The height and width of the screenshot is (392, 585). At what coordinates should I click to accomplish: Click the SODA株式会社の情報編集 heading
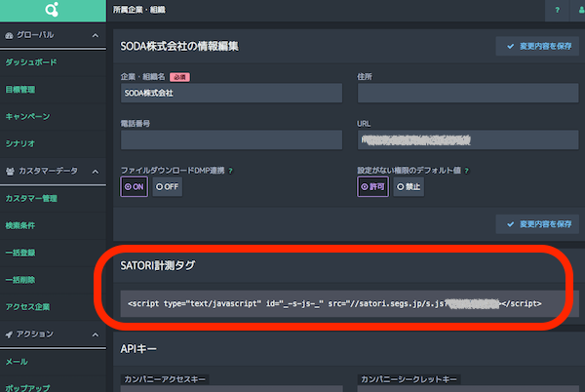point(179,46)
